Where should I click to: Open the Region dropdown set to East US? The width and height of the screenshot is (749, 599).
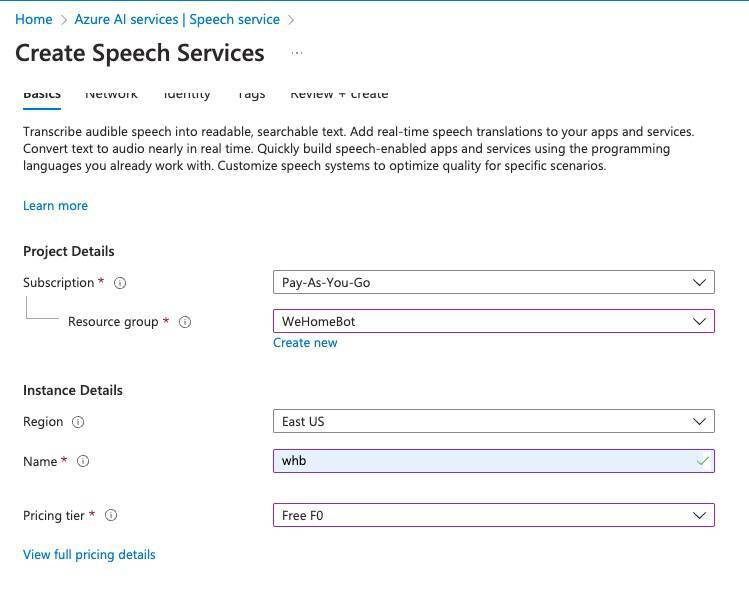pyautogui.click(x=493, y=421)
